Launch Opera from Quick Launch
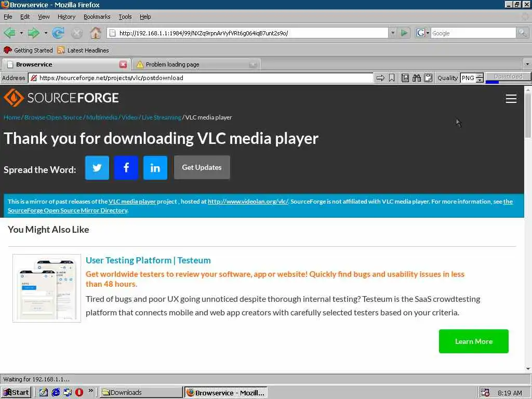 click(79, 392)
